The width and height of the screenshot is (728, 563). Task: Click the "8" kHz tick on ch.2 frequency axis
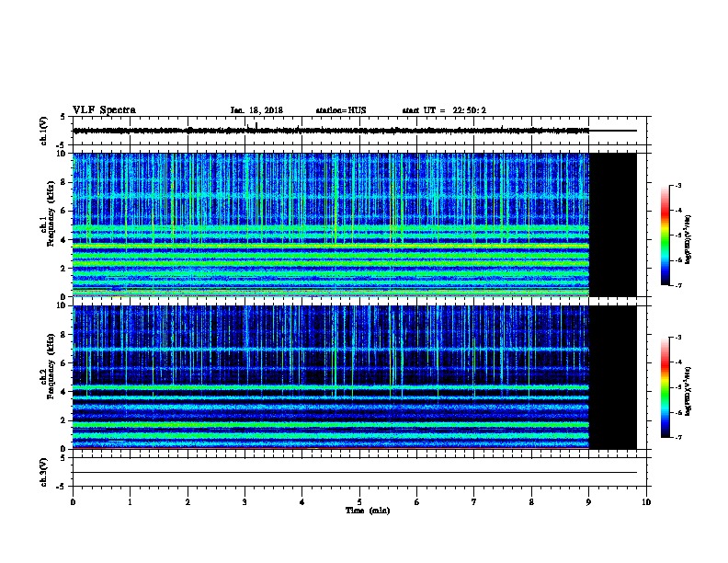pos(63,335)
